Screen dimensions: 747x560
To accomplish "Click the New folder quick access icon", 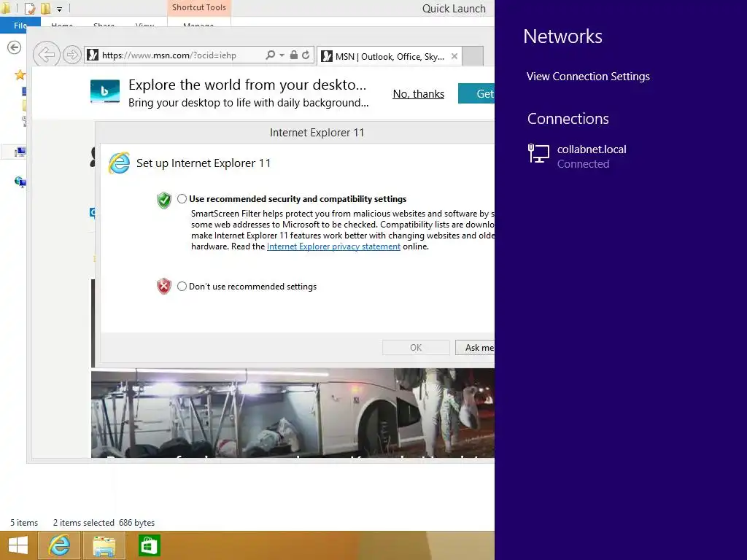I will [x=45, y=9].
